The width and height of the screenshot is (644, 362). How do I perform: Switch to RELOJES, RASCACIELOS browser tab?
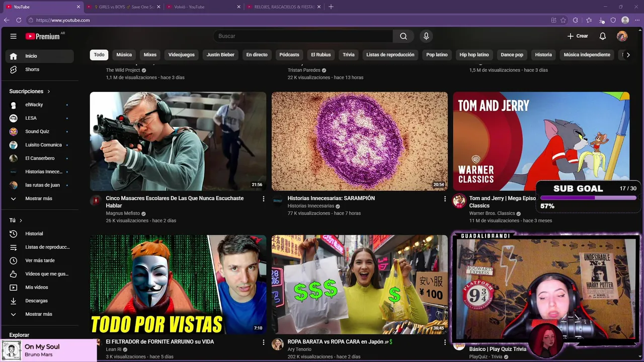coord(283,7)
